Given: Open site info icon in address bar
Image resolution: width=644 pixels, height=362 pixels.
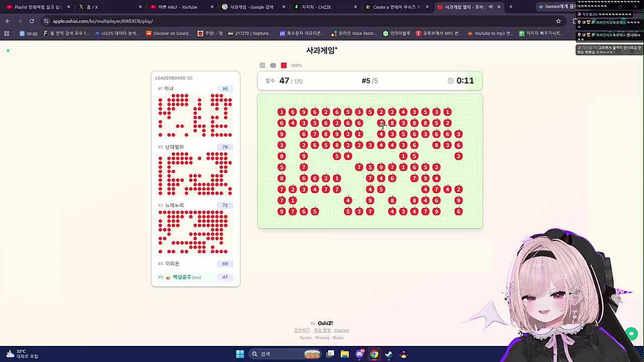Looking at the screenshot, I should [x=46, y=21].
